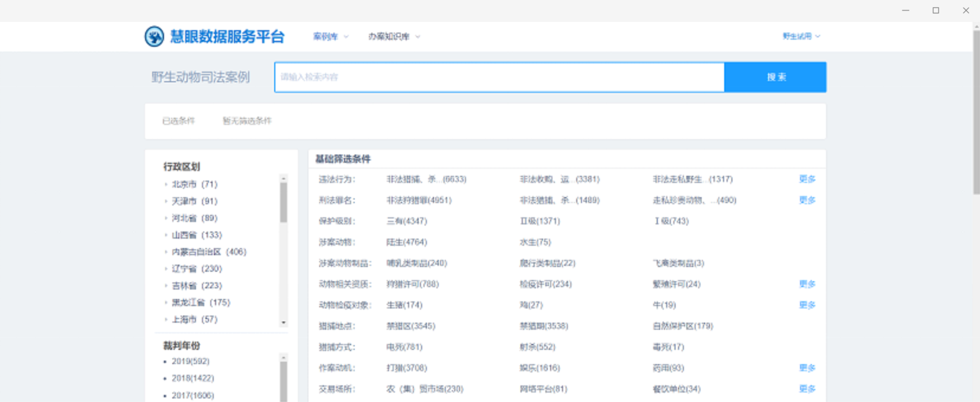The height and width of the screenshot is (402, 980).
Task: Select 鸡(27) filter
Action: pos(531,305)
